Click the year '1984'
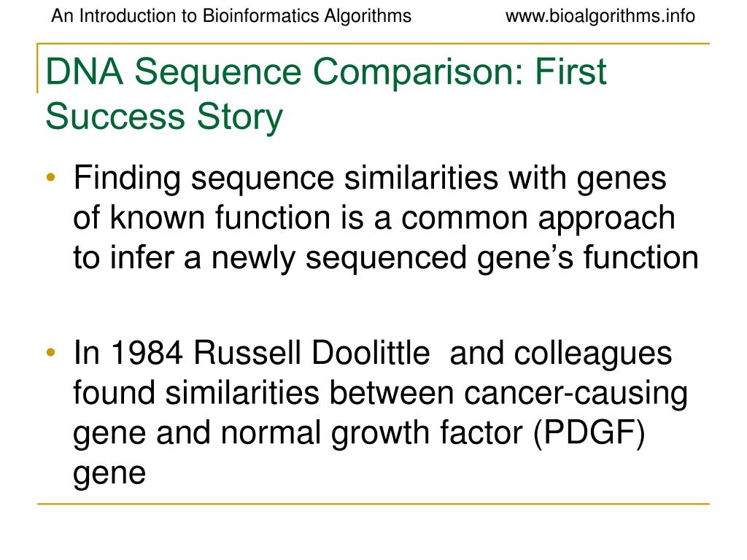Viewport: 747px width, 560px height. pyautogui.click(x=147, y=353)
